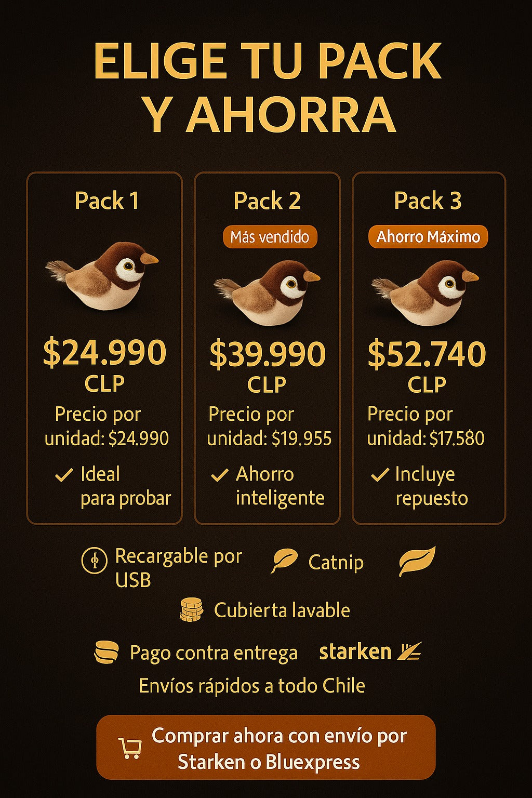
Task: Click the $39.990 price in Pack 2
Action: pyautogui.click(x=267, y=354)
